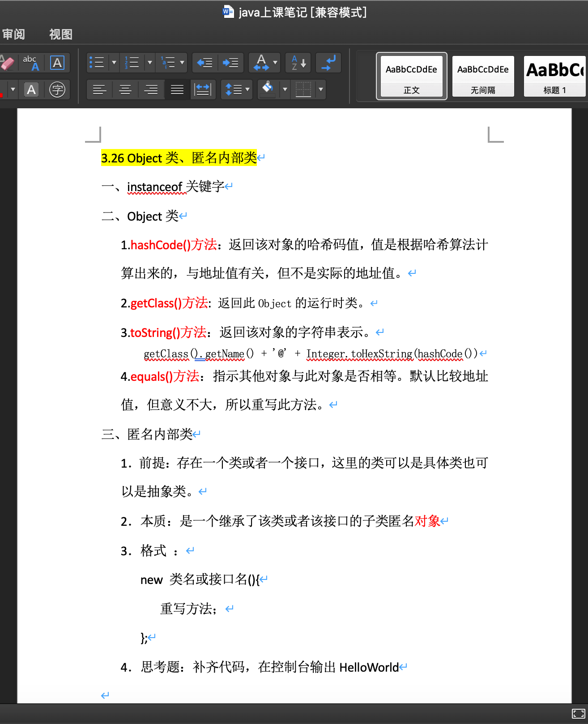Toggle align text left
Viewport: 588px width, 724px height.
99,90
